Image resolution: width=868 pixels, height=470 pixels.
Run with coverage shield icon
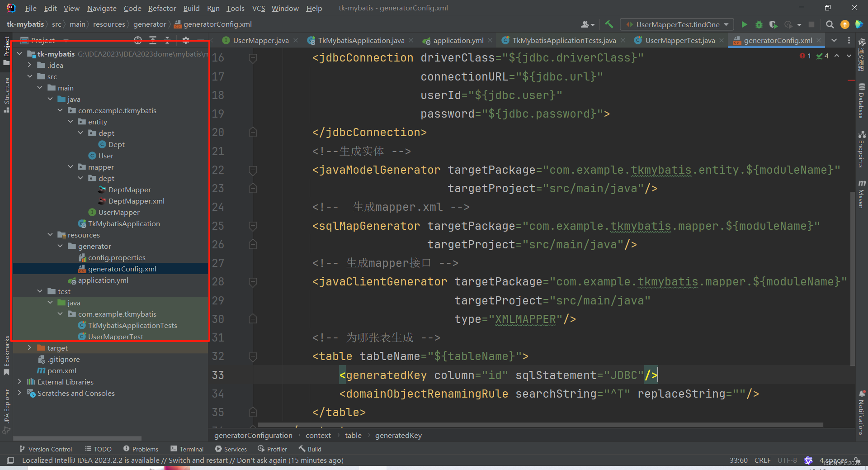point(774,24)
